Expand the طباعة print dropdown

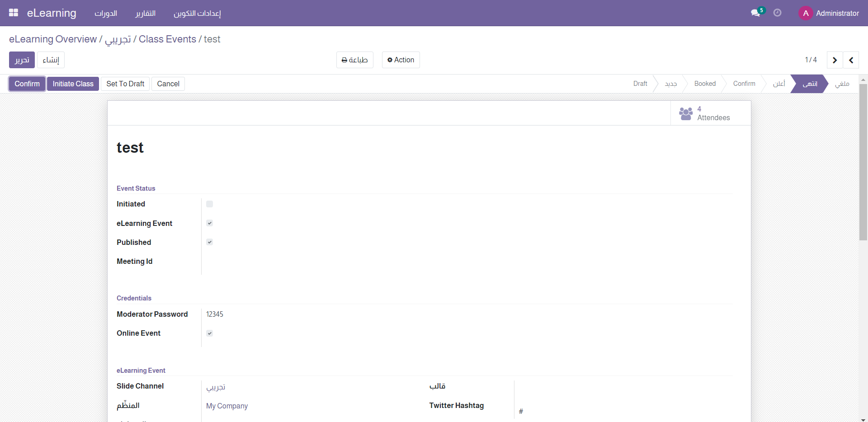354,60
